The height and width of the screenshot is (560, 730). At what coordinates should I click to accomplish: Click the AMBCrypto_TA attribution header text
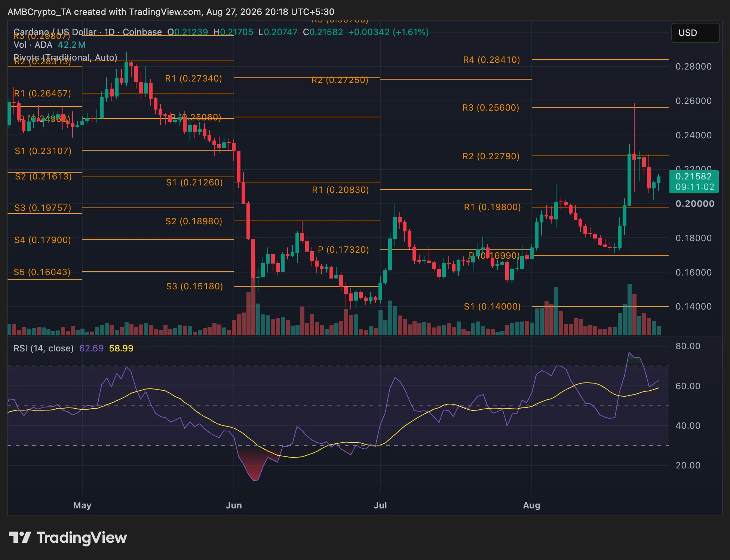(171, 12)
